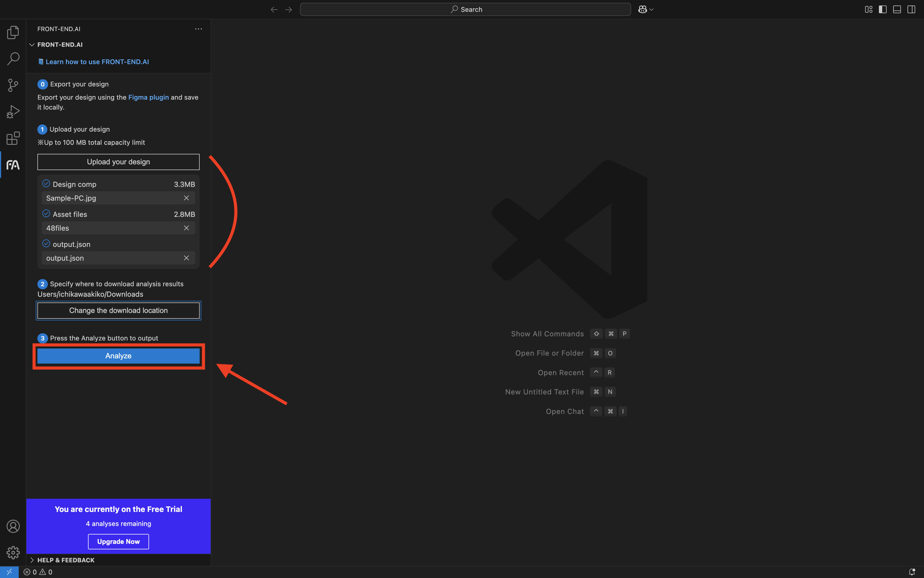Viewport: 924px width, 578px height.
Task: Click the Upload your design button
Action: [118, 162]
